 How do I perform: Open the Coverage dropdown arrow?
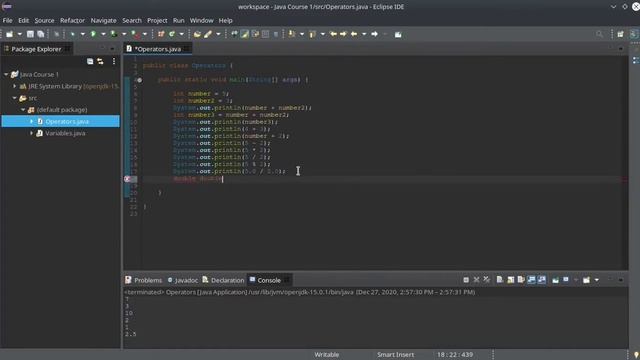coord(124,34)
